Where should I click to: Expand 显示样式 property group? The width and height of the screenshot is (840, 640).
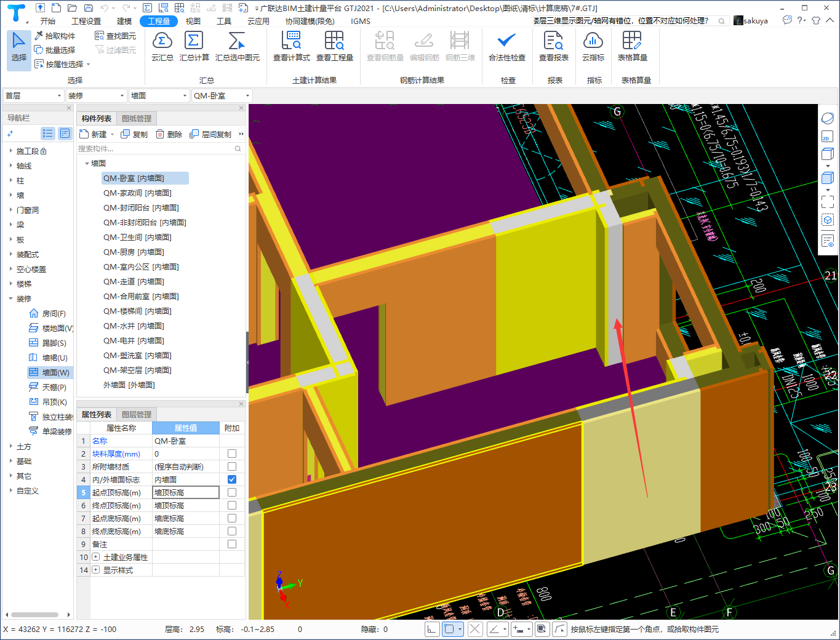point(96,570)
